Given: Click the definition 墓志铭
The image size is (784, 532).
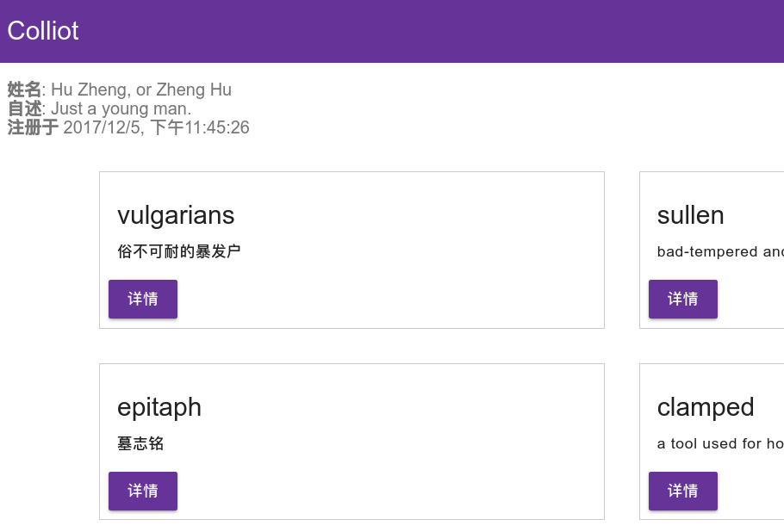Looking at the screenshot, I should (140, 444).
